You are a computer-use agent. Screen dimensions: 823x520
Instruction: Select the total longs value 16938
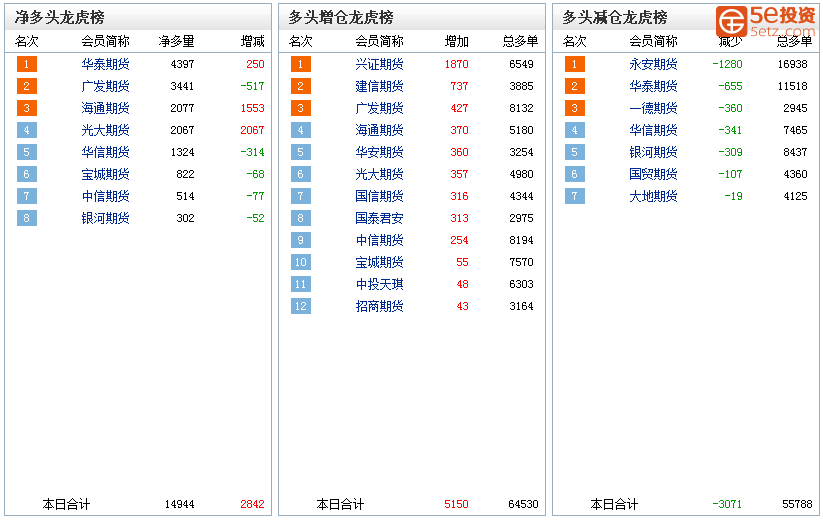click(793, 64)
